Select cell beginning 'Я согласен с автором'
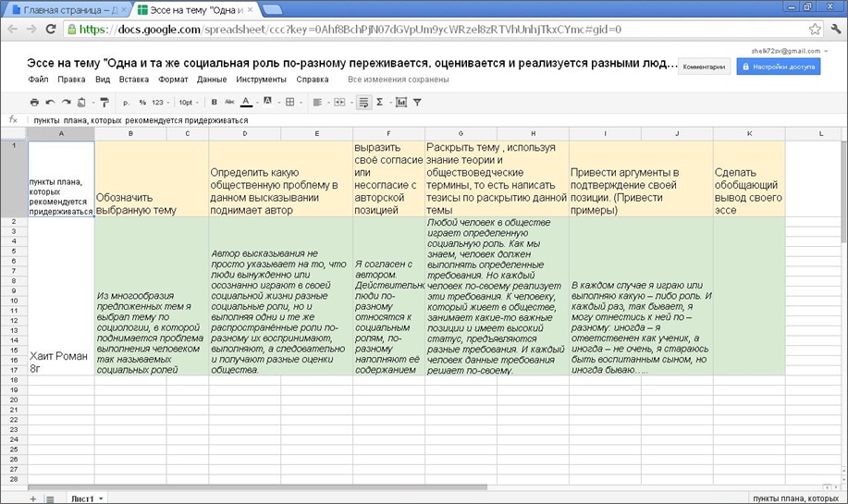 388,296
